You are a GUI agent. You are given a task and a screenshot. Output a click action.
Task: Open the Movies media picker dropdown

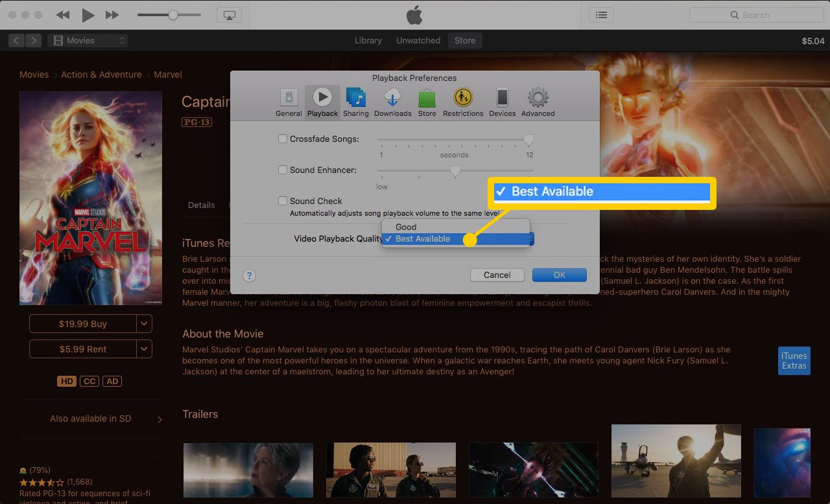[88, 40]
